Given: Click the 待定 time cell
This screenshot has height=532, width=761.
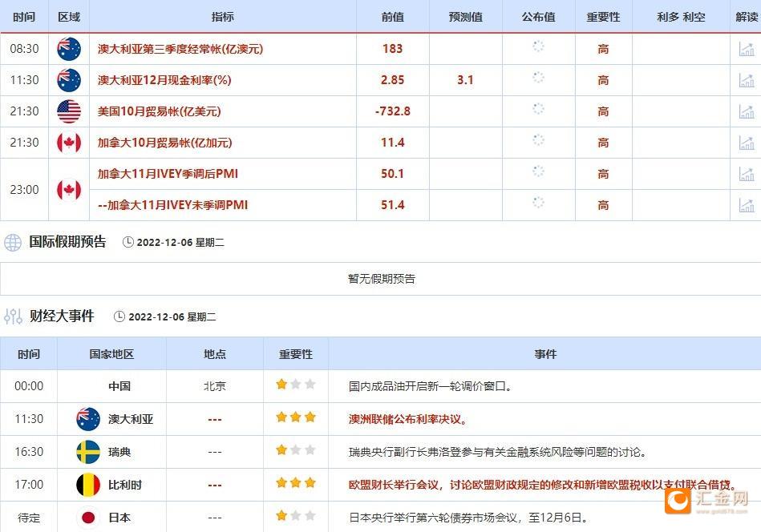Looking at the screenshot, I should click(x=29, y=518).
